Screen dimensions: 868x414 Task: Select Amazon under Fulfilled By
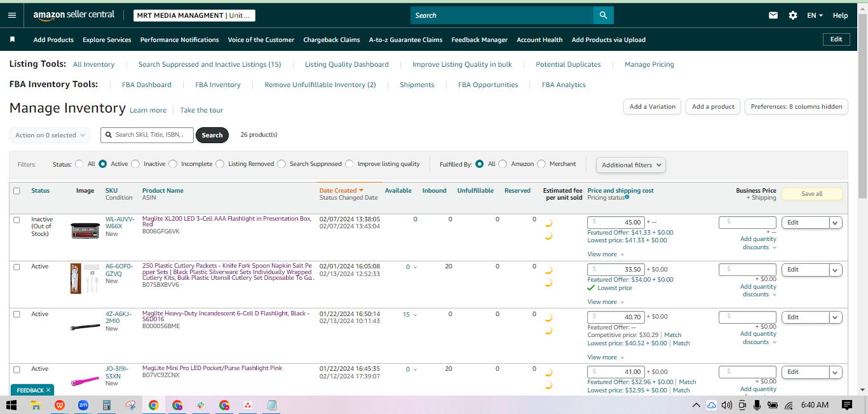point(503,164)
